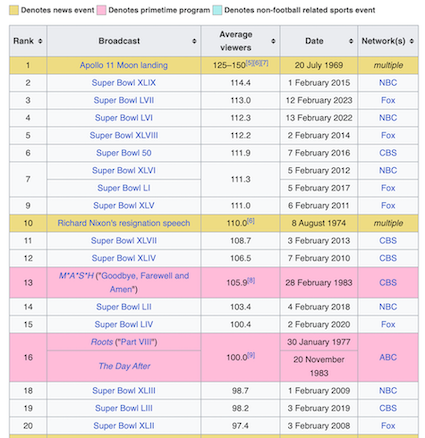Click NBC link in Super Bowl XLVI row

(x=388, y=170)
